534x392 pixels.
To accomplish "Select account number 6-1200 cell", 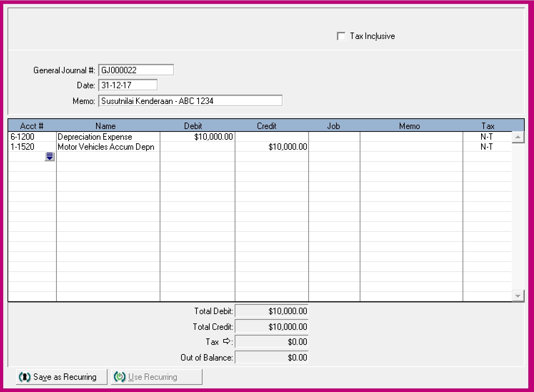I will click(32, 137).
